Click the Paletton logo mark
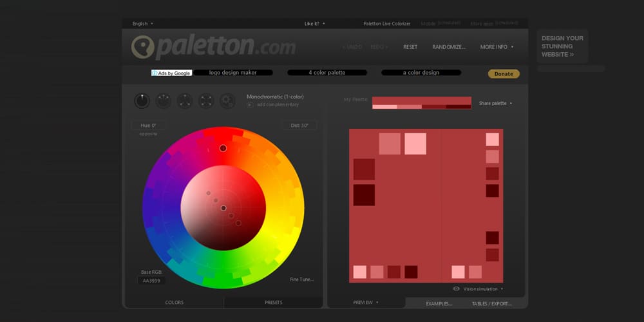644x322 pixels. [x=142, y=47]
